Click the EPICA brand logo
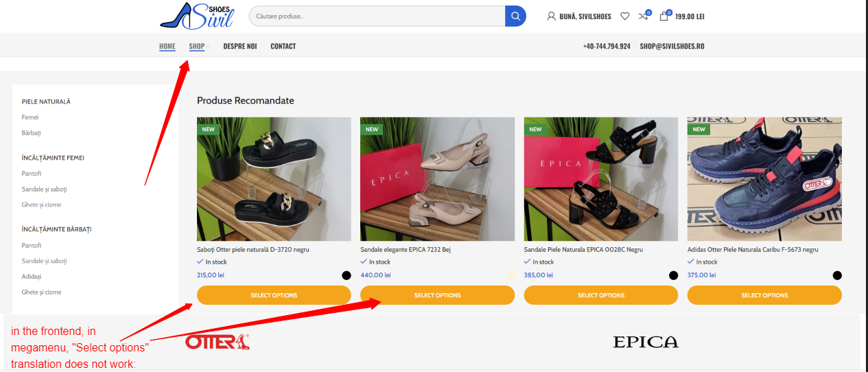This screenshot has width=868, height=372. pyautogui.click(x=645, y=342)
